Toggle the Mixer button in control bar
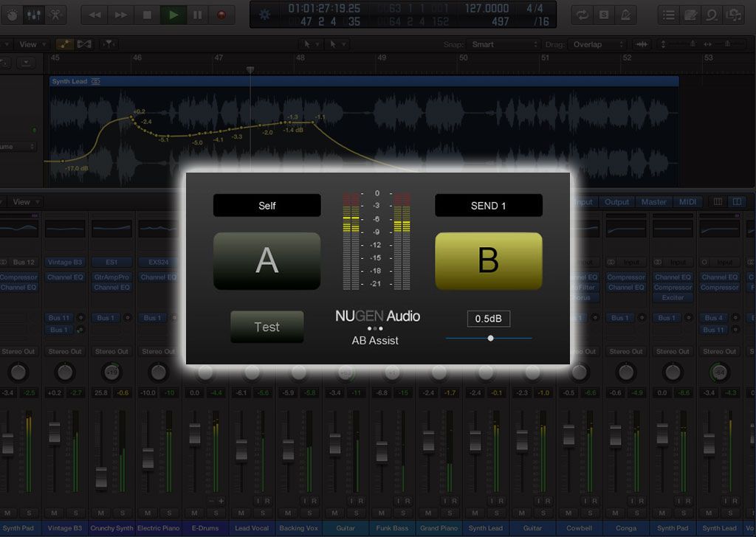 click(x=33, y=15)
